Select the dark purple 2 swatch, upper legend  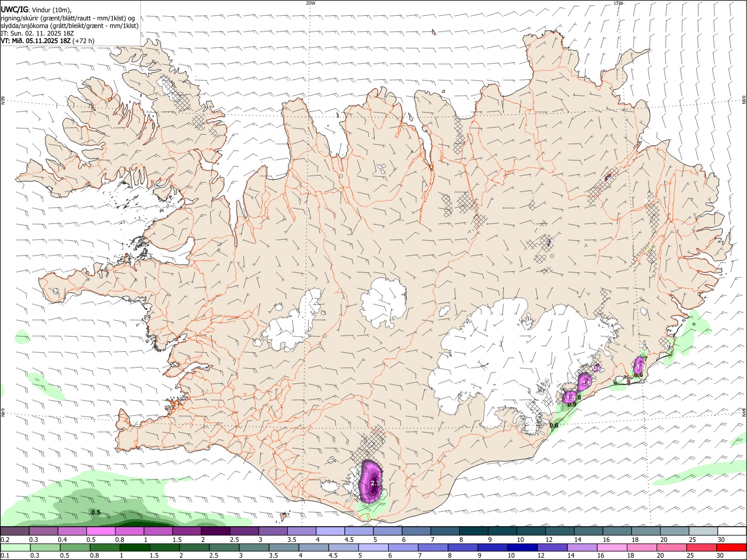pos(215,531)
